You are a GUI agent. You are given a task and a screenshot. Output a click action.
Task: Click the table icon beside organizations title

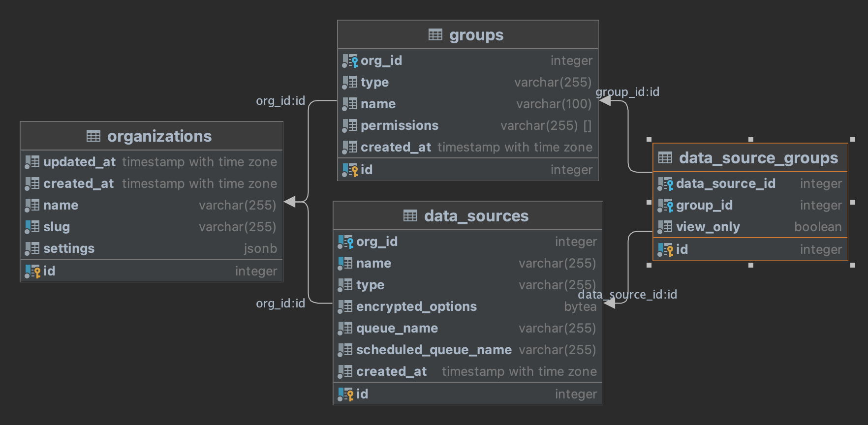tap(93, 136)
